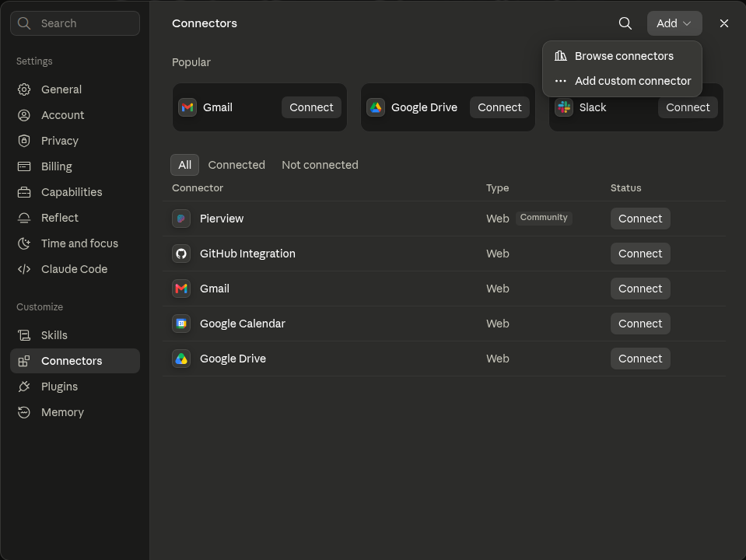Click the Pierview connector icon
The image size is (746, 560).
click(181, 219)
